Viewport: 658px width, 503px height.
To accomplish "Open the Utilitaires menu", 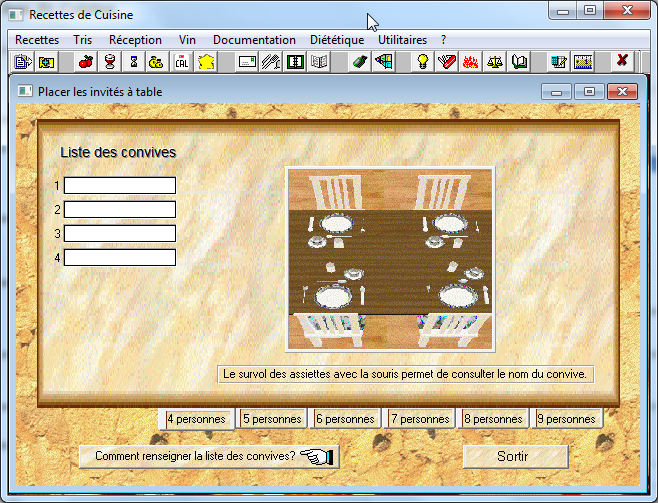I will (402, 40).
